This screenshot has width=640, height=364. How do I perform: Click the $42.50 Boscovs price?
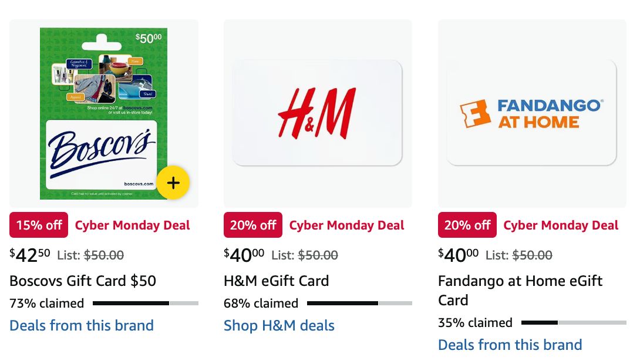click(x=30, y=255)
